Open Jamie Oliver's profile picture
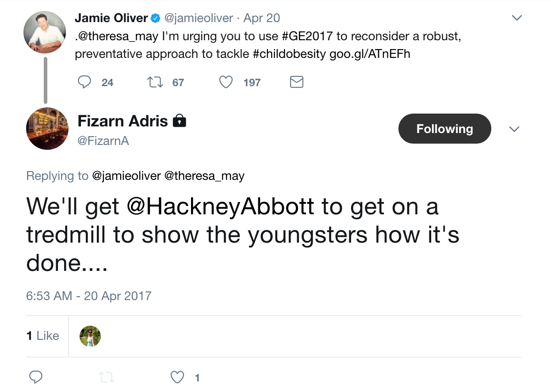 (x=44, y=32)
